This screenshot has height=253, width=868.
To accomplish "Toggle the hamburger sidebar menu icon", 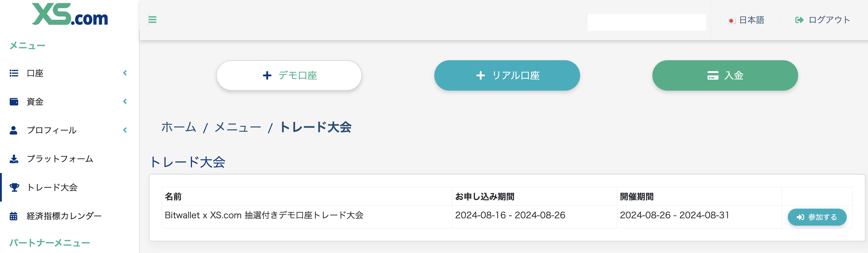I will (152, 19).
